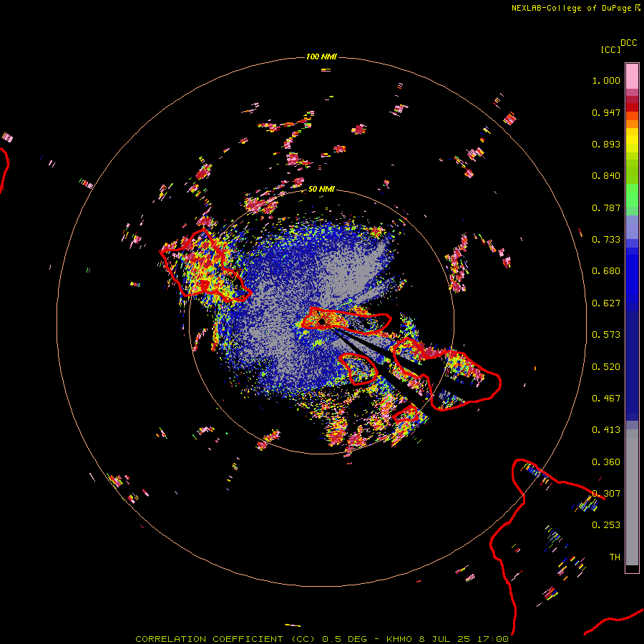Click the 0.680 color scale value
Image resolution: width=644 pixels, height=644 pixels.
[606, 271]
